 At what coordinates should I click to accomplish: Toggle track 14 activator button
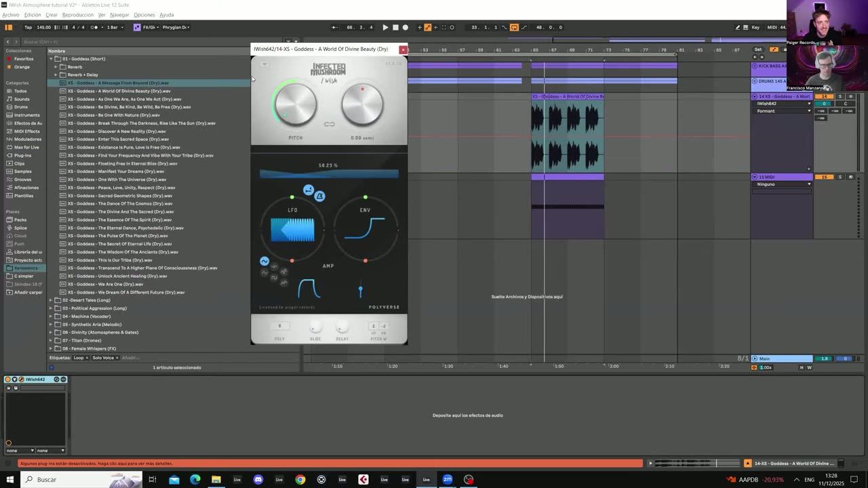(824, 96)
